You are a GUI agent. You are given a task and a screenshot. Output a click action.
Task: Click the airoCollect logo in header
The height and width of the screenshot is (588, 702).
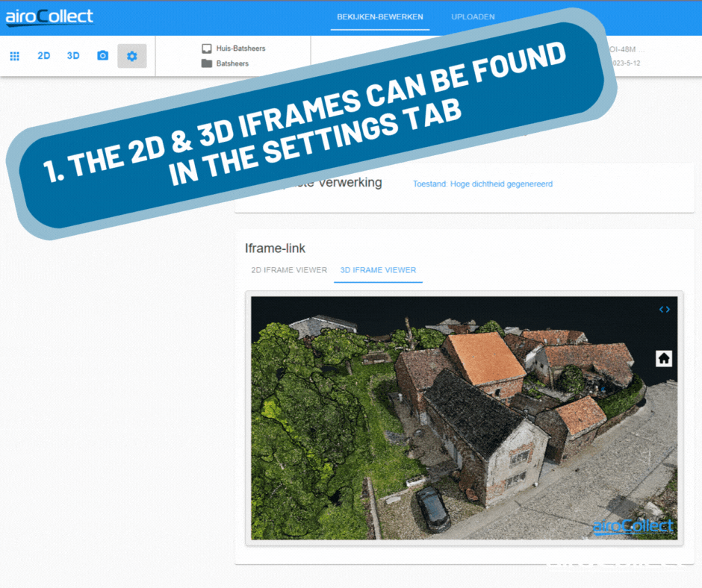[x=50, y=16]
